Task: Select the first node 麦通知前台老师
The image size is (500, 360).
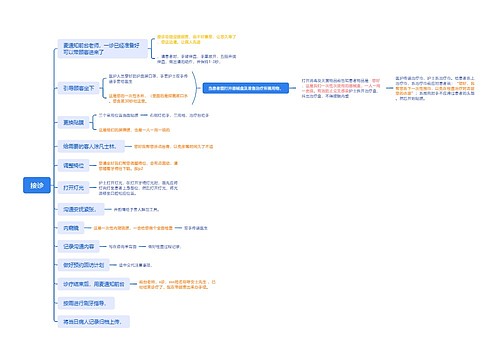Action: point(102,49)
